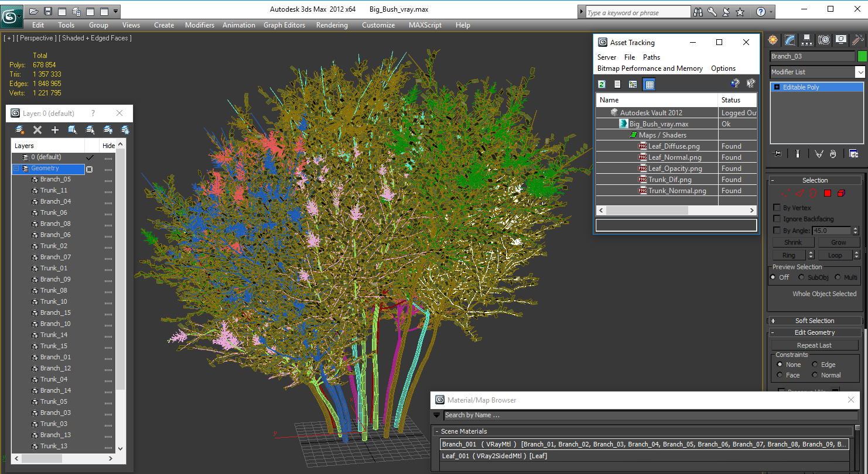
Task: Enable By Vertex checkbox
Action: tap(777, 207)
